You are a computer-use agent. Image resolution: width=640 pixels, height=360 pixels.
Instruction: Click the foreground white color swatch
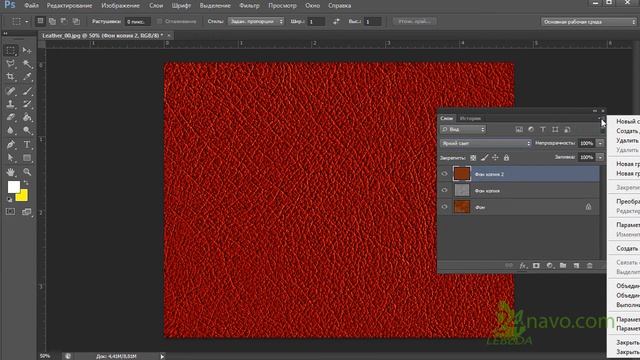click(x=13, y=187)
